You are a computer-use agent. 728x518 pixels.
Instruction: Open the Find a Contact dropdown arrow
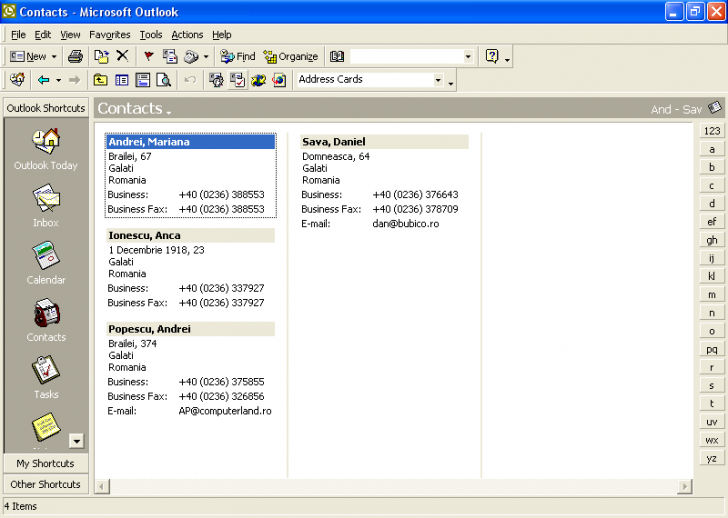click(x=468, y=57)
